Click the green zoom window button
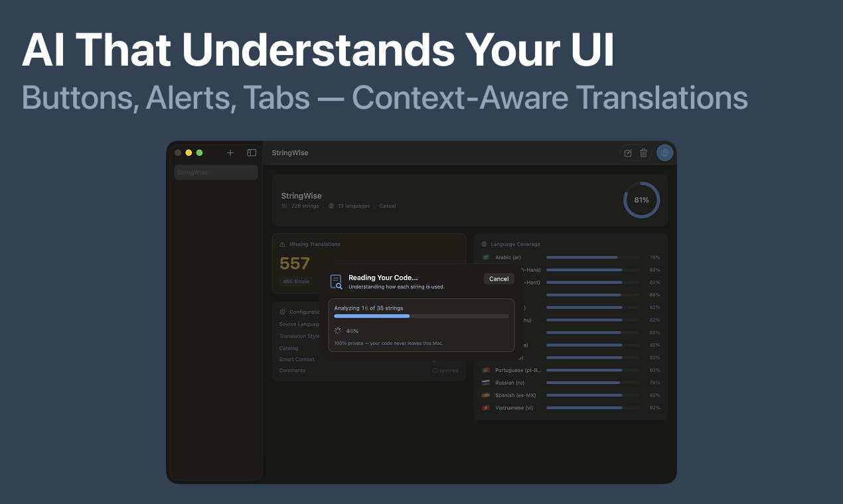Viewport: 843px width, 504px height. pos(199,153)
